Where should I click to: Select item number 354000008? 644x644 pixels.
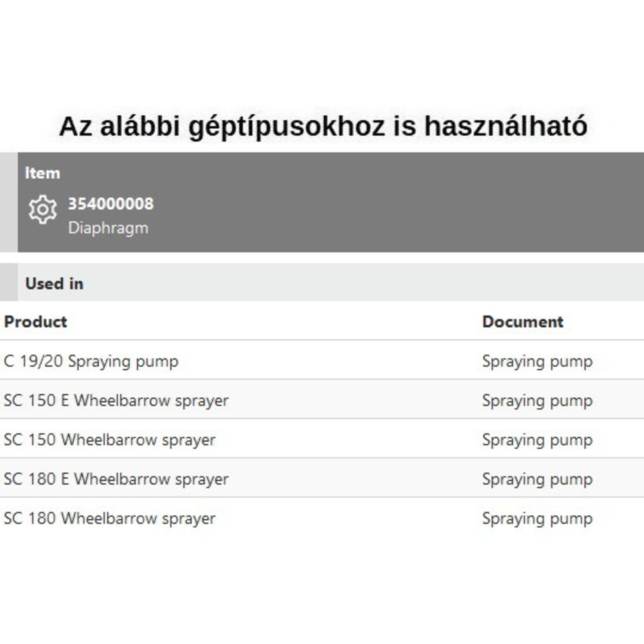[x=111, y=204]
